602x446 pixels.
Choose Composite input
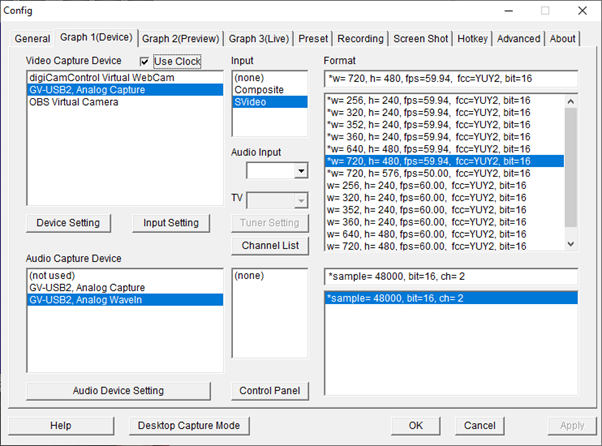[x=259, y=89]
